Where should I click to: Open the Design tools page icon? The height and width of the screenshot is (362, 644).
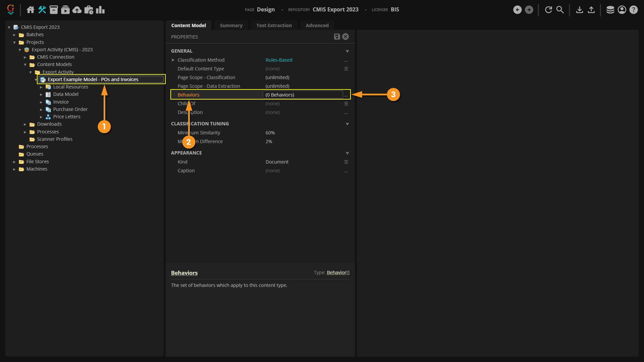click(42, 10)
